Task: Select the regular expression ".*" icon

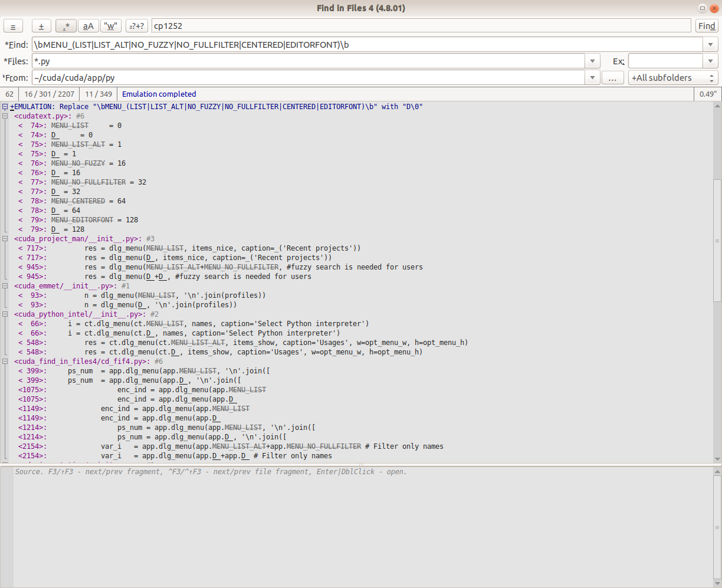Action: tap(65, 26)
